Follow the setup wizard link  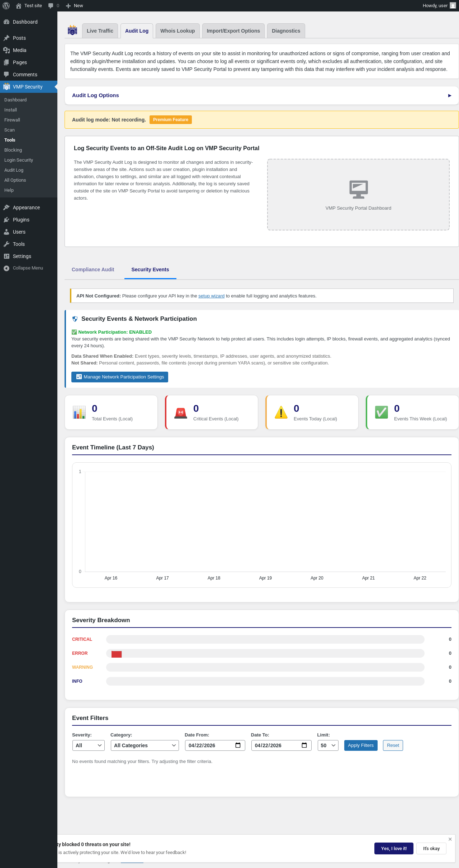(x=212, y=296)
